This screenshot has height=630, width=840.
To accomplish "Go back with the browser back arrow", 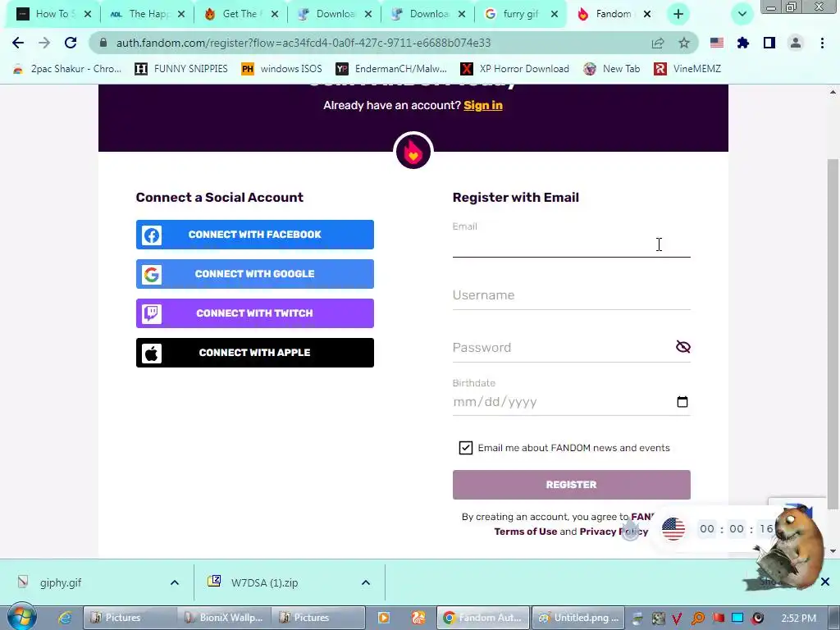I will 18,43.
